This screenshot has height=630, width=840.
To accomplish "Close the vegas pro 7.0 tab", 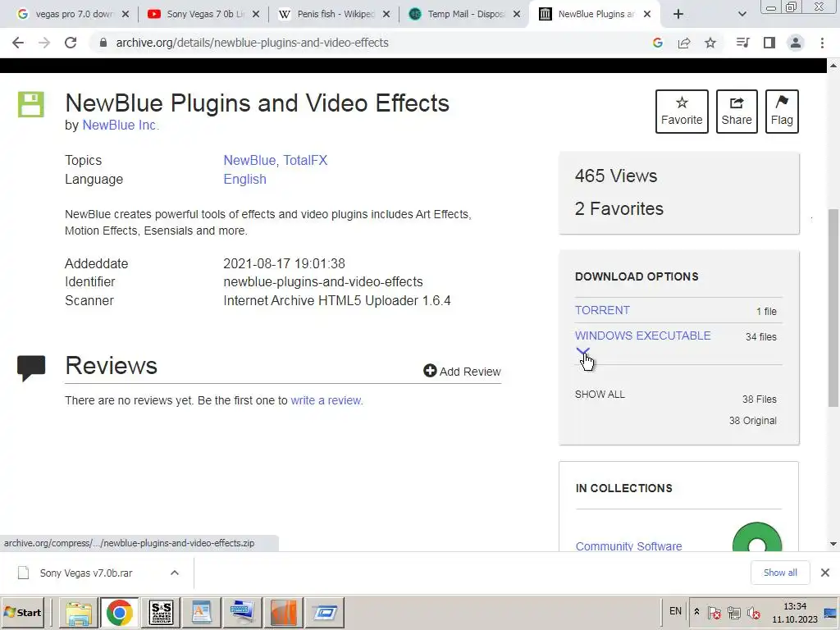I will click(x=126, y=14).
